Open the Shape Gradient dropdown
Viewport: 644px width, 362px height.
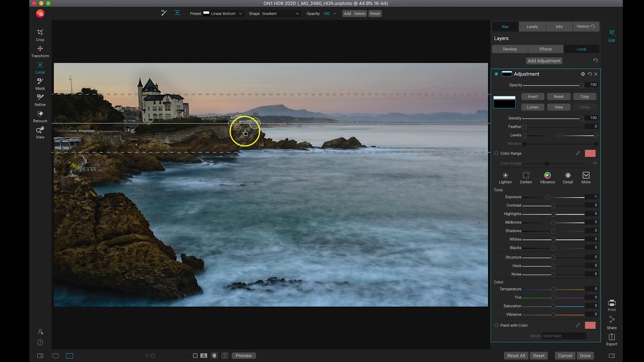click(x=281, y=14)
